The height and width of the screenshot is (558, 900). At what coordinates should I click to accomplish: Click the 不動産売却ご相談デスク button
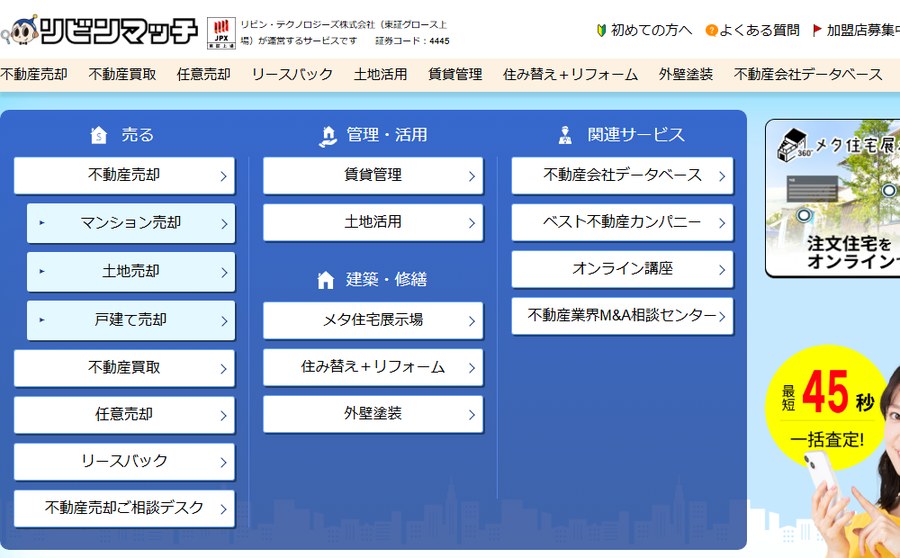click(x=125, y=509)
